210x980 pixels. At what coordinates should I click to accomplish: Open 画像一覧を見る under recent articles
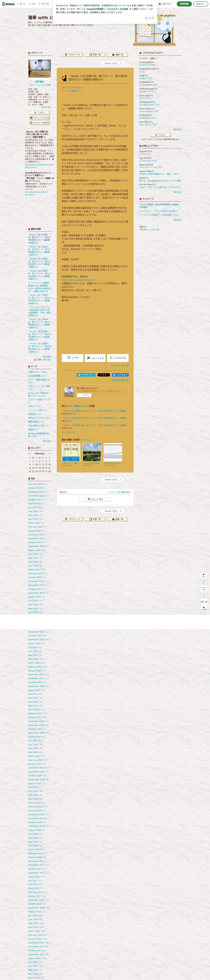tap(42, 359)
